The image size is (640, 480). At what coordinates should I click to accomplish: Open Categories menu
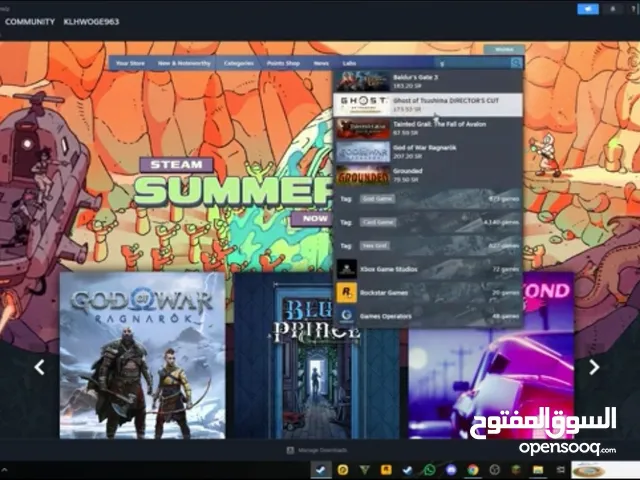(239, 63)
